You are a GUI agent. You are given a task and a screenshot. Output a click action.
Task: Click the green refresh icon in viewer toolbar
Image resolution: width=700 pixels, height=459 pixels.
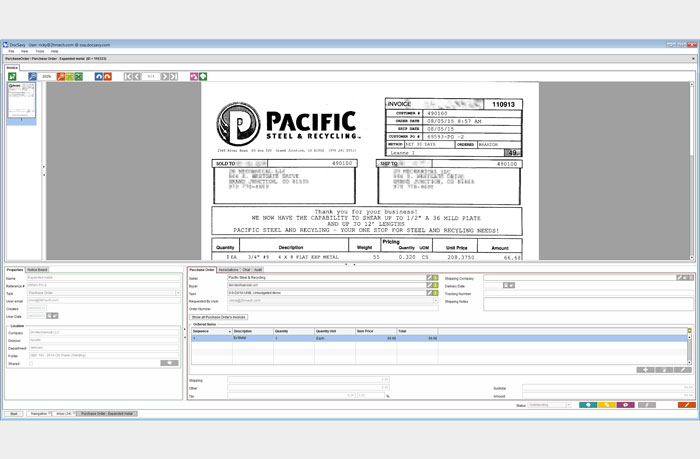[x=13, y=76]
